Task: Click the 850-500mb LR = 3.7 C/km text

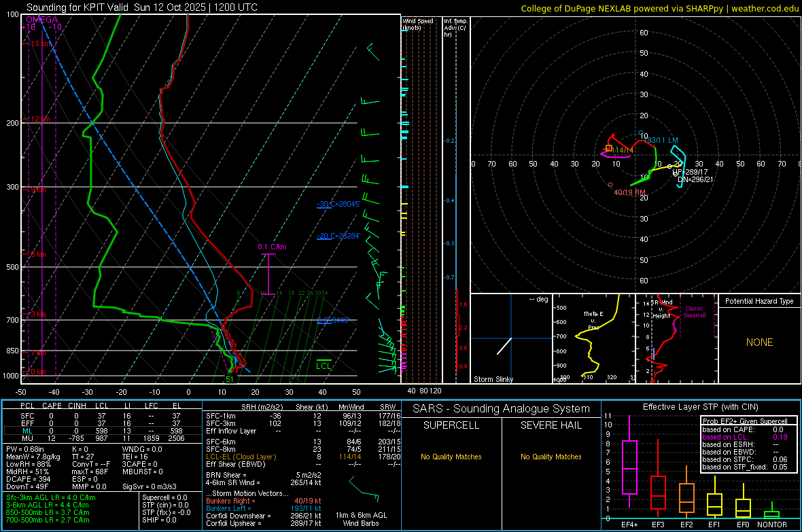Action: (48, 512)
